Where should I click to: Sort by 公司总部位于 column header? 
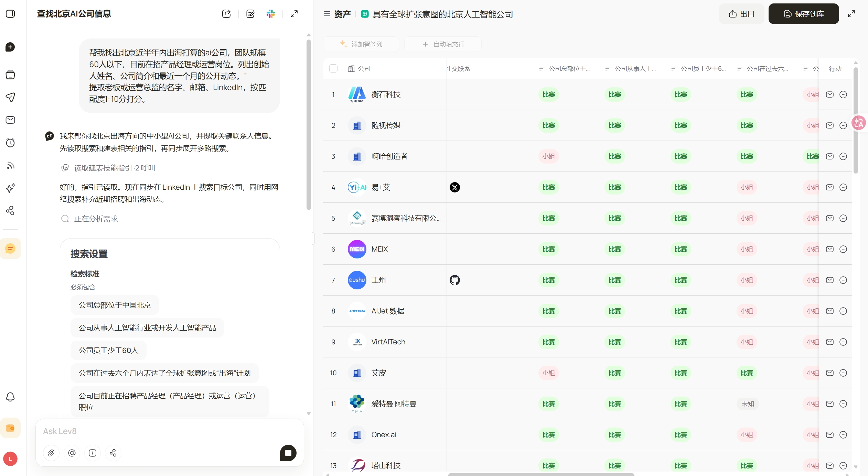point(564,68)
